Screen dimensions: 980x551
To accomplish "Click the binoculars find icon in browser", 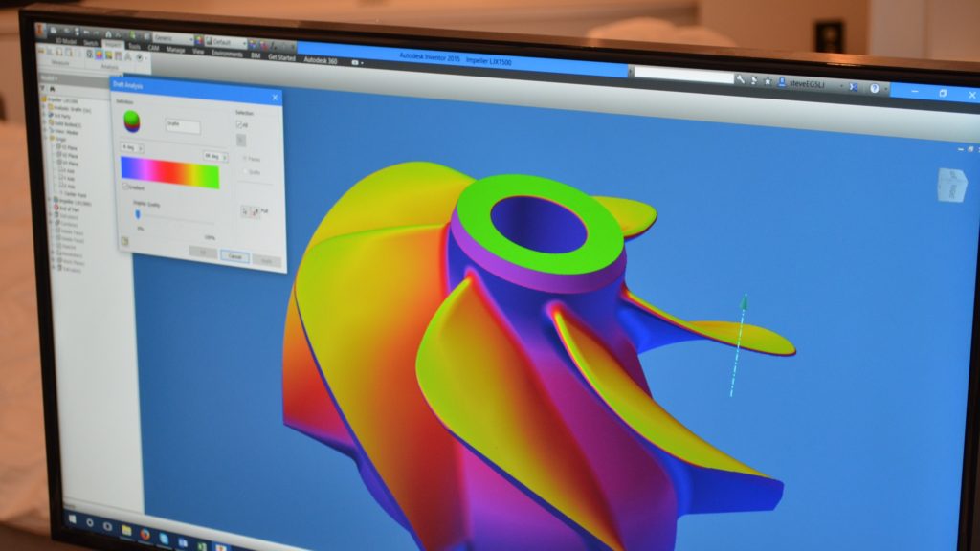I will [x=53, y=89].
